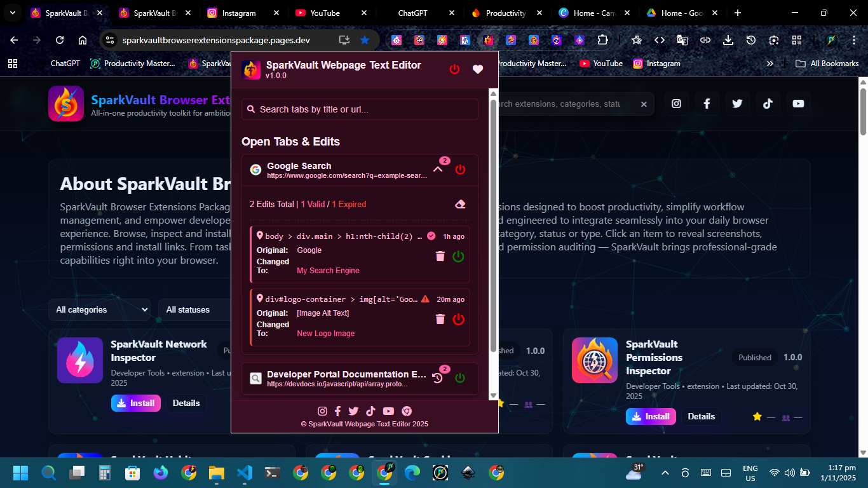
Task: Collapse the Google Search edits list
Action: pyautogui.click(x=437, y=170)
